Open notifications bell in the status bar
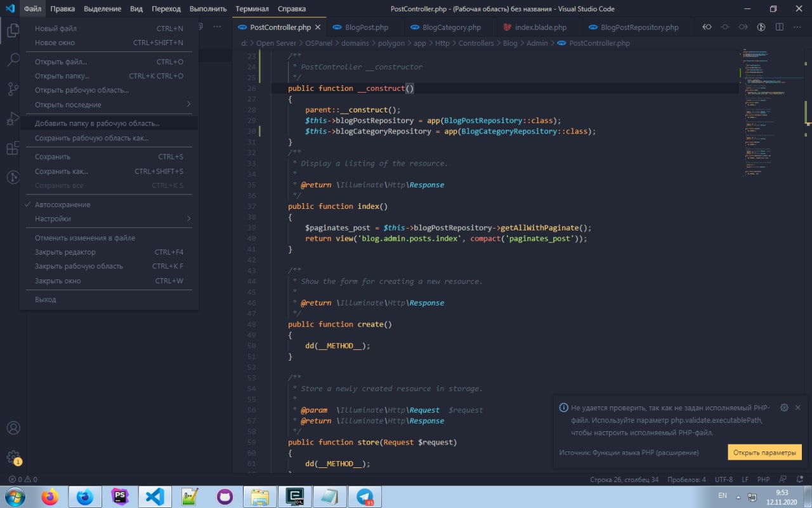This screenshot has width=812, height=508. point(799,479)
